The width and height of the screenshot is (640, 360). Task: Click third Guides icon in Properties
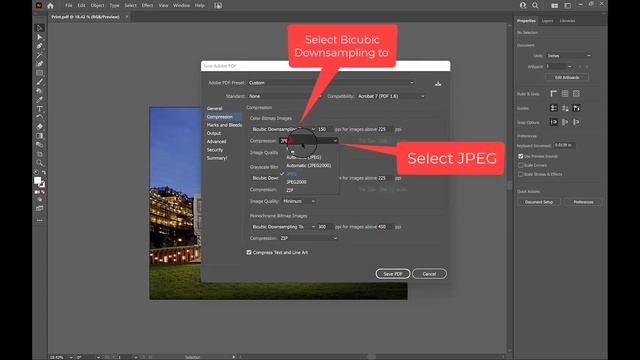click(576, 108)
